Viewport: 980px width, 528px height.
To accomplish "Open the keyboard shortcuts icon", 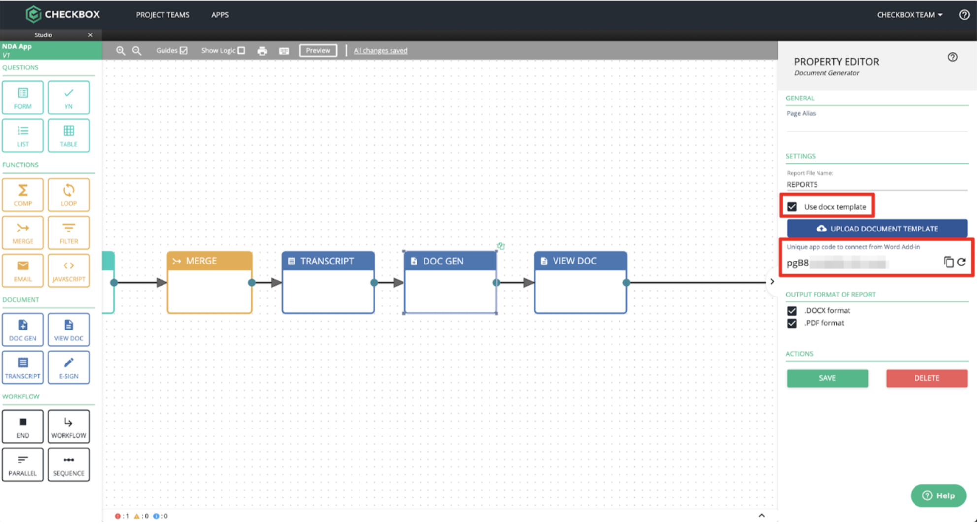I will tap(284, 51).
